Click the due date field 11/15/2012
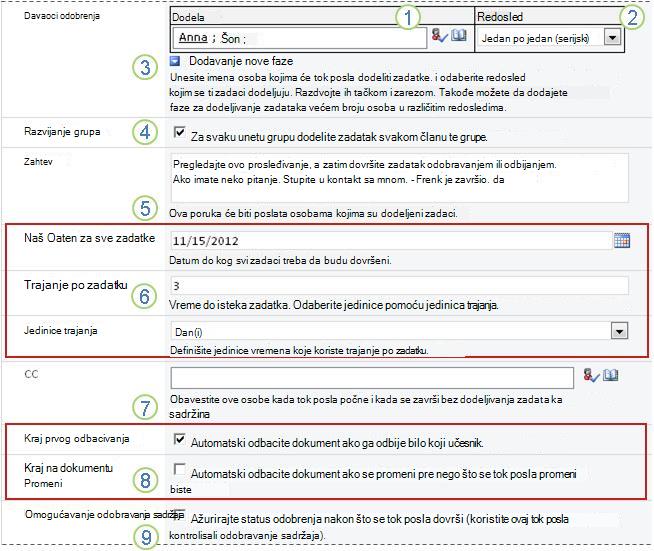The height and width of the screenshot is (551, 654). (391, 241)
